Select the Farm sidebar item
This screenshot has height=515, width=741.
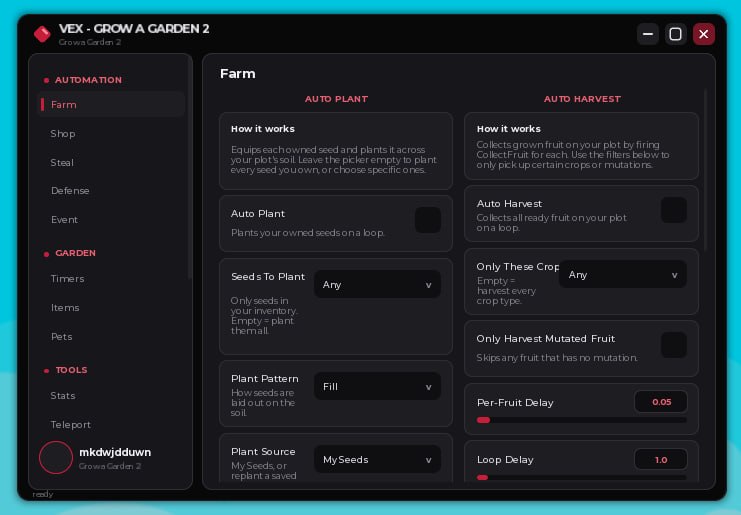click(x=111, y=104)
